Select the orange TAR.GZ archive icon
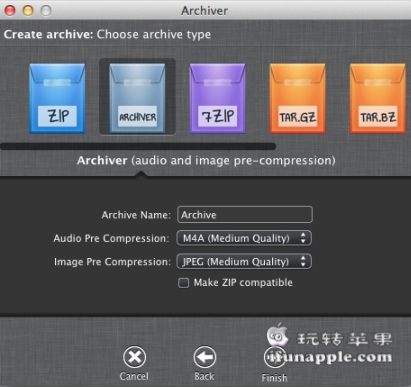This screenshot has width=411, height=387. [x=297, y=98]
